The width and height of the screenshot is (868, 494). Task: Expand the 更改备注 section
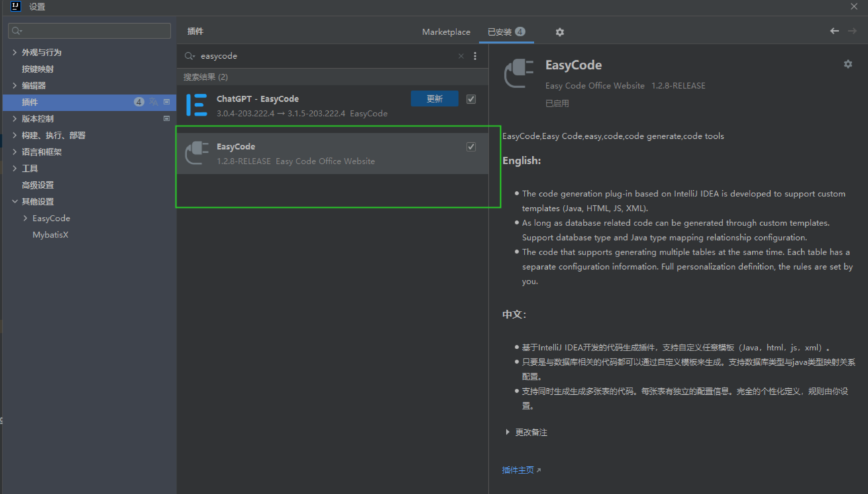(x=507, y=432)
